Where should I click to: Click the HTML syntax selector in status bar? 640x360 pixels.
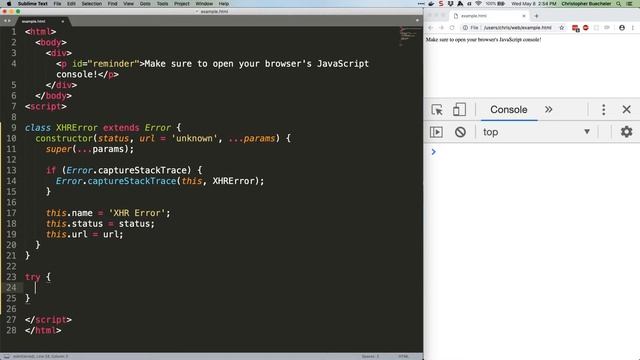tap(403, 356)
